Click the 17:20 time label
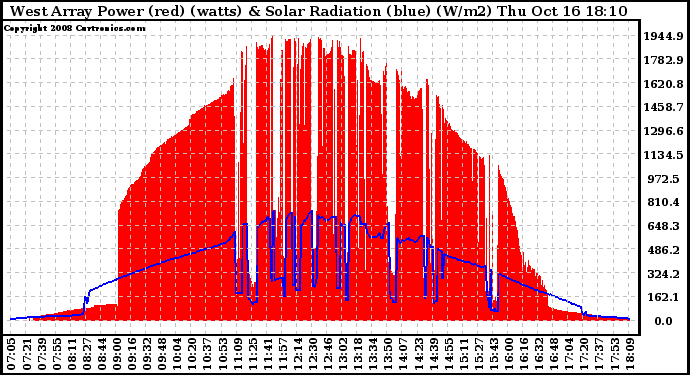Image resolution: width=690 pixels, height=375 pixels. [x=583, y=354]
